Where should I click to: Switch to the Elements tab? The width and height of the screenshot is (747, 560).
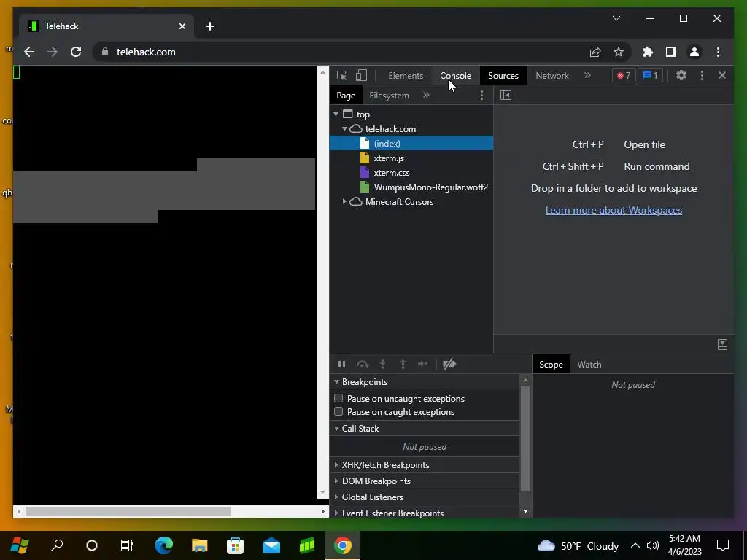click(406, 76)
